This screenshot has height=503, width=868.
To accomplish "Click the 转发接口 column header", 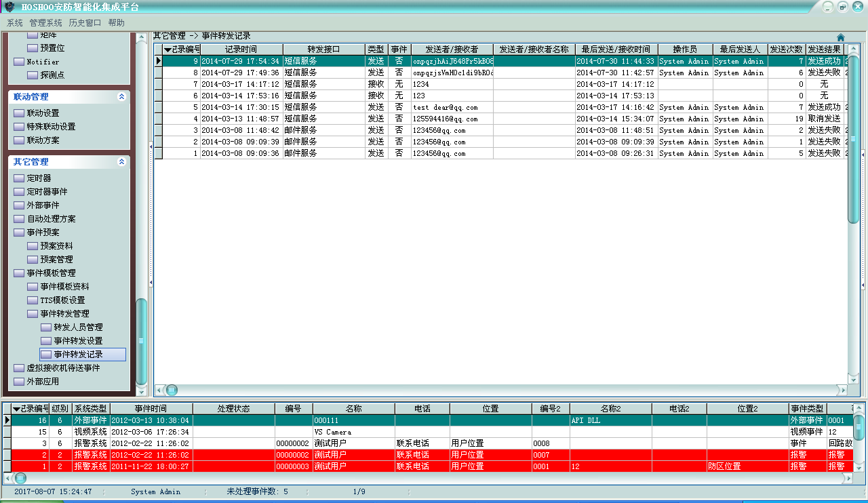I will click(323, 49).
